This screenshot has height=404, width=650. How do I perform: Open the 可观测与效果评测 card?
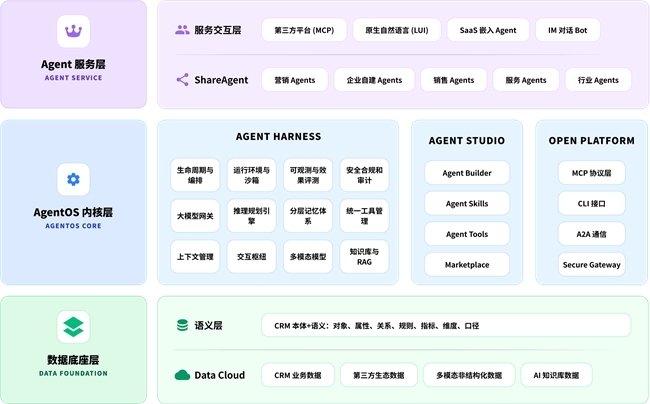[x=308, y=175]
